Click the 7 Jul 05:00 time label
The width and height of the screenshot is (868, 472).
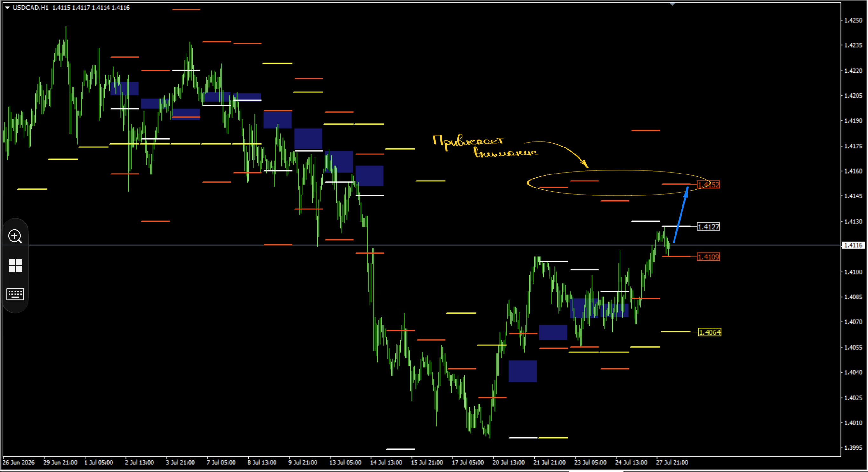(221, 462)
